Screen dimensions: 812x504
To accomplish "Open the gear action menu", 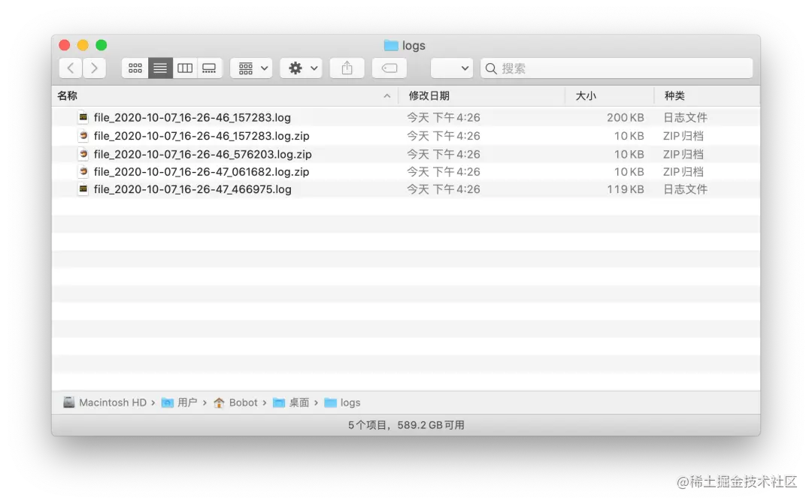I will (301, 68).
